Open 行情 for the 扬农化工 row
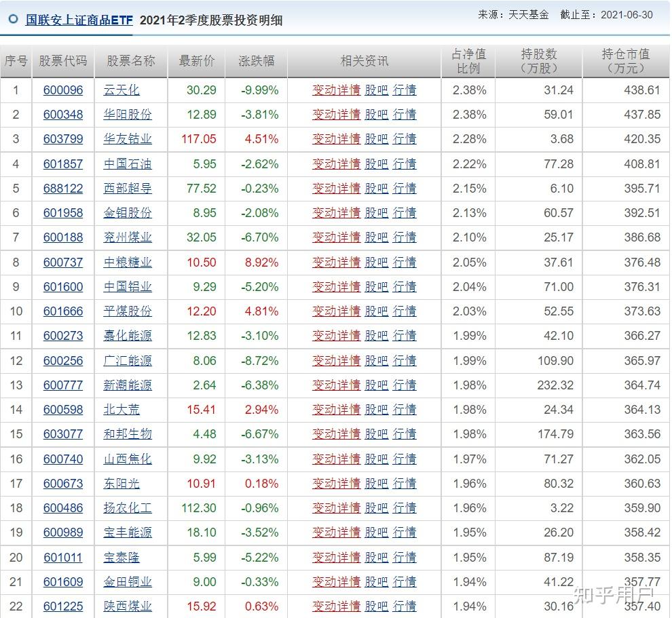Screen dimensions: 672x618 pyautogui.click(x=405, y=508)
